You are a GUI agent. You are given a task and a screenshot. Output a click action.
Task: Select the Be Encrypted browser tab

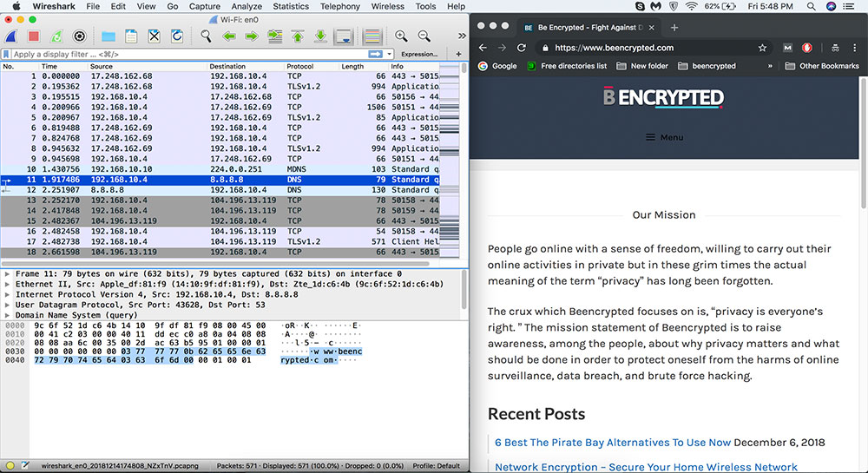coord(589,27)
